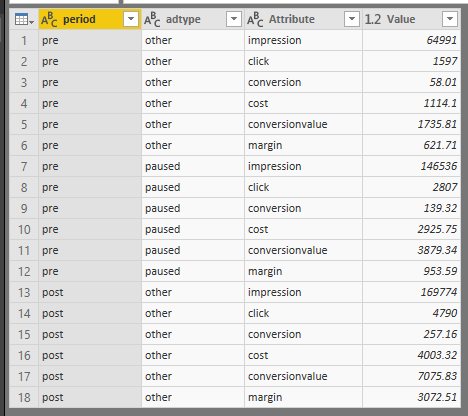The width and height of the screenshot is (468, 416).
Task: Click 'margin' attribute in row 12
Action: point(265,272)
